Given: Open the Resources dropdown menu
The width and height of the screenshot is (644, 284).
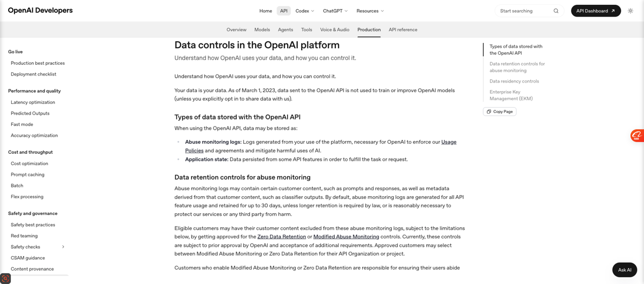Looking at the screenshot, I should pos(370,11).
